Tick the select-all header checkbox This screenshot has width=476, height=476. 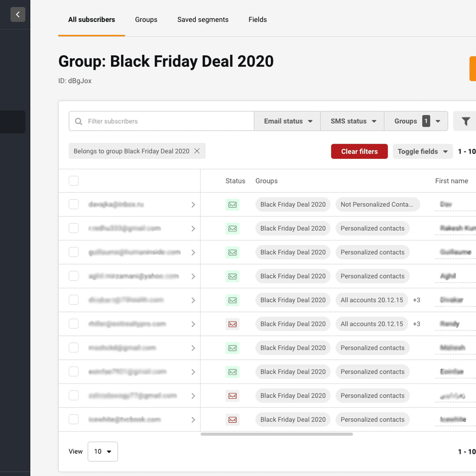pos(74,181)
